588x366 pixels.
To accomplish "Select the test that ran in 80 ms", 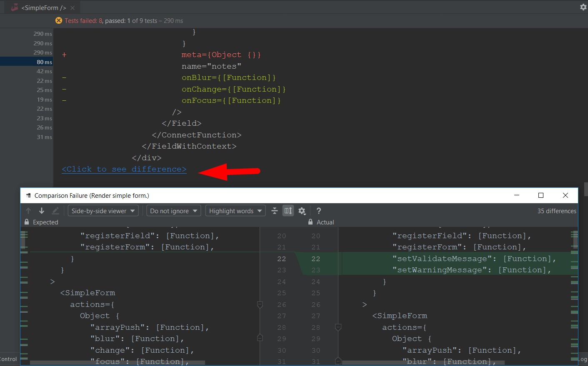I will pos(42,61).
